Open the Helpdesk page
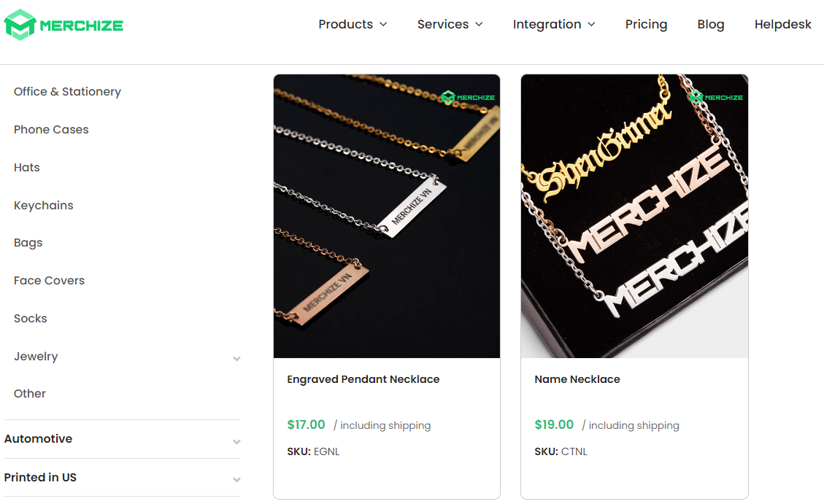 [x=782, y=24]
